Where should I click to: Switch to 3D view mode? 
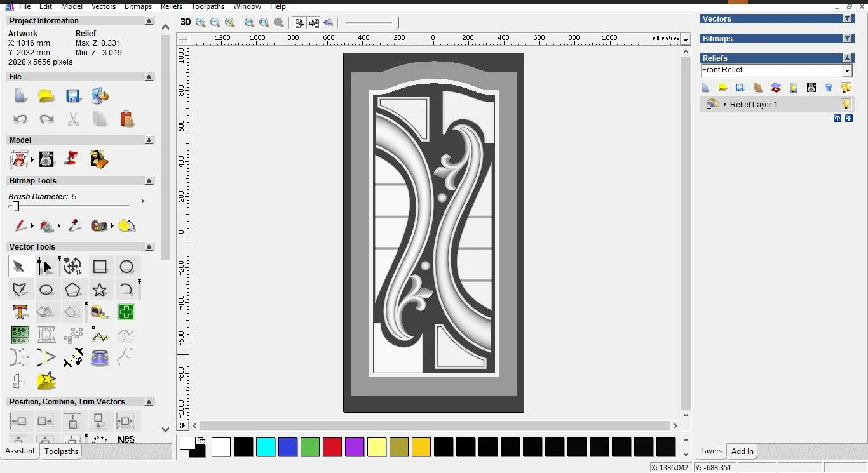click(185, 22)
